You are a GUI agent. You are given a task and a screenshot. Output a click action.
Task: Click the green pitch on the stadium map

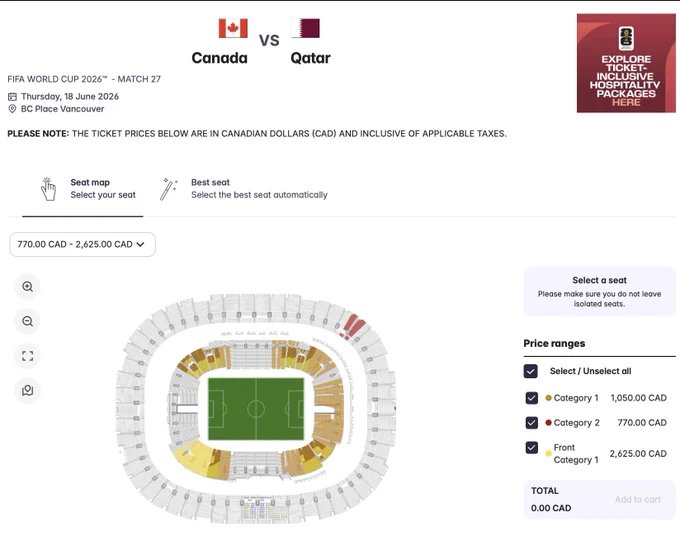256,409
